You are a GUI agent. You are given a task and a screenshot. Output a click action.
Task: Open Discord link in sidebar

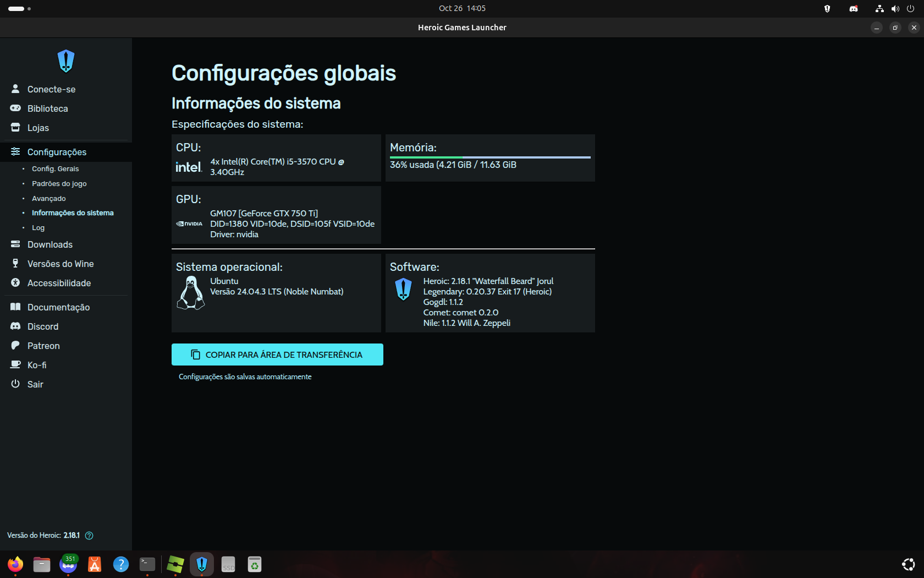tap(43, 326)
